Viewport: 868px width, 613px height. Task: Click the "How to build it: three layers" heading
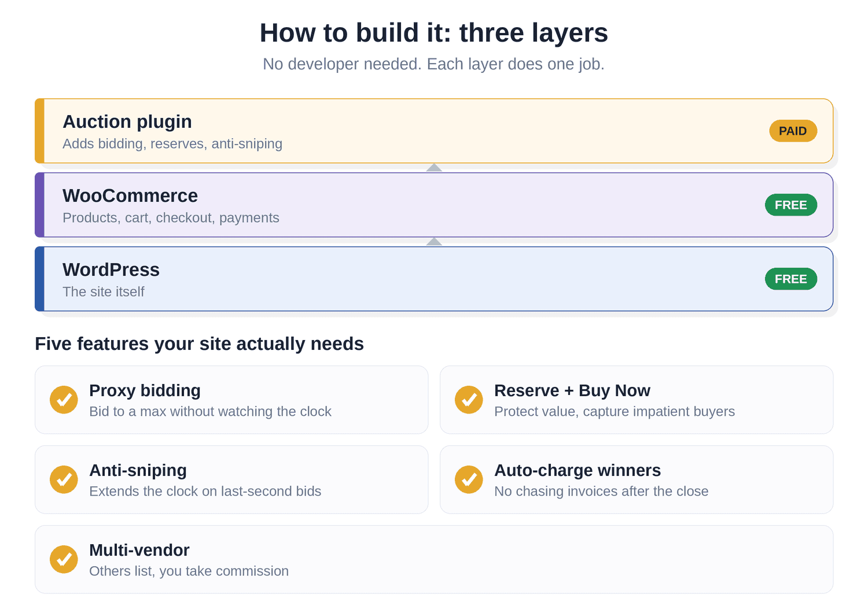pos(434,33)
